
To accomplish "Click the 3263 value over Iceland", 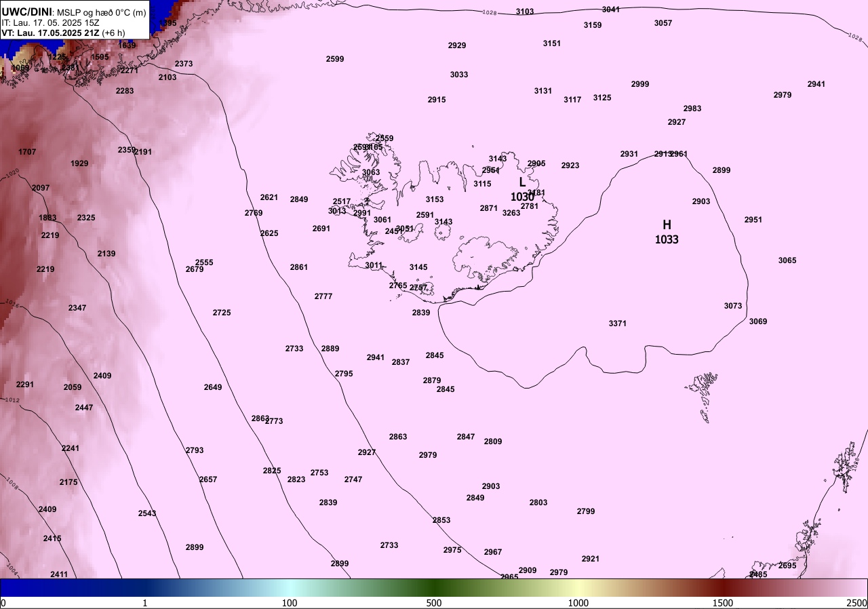I will tap(511, 213).
